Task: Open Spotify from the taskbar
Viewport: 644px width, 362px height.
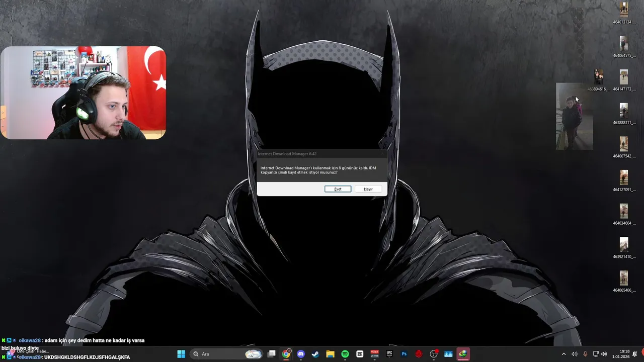Action: (345, 354)
